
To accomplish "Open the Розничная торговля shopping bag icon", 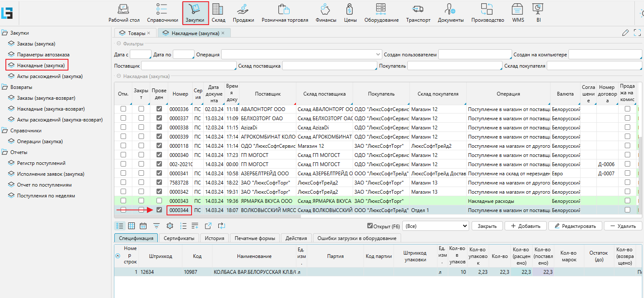I will [x=284, y=9].
